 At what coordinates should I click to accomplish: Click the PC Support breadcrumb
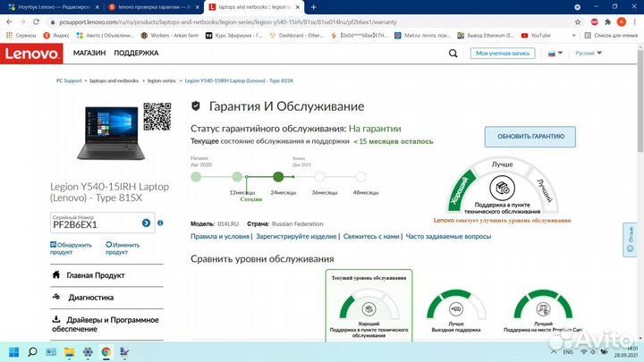click(x=69, y=80)
